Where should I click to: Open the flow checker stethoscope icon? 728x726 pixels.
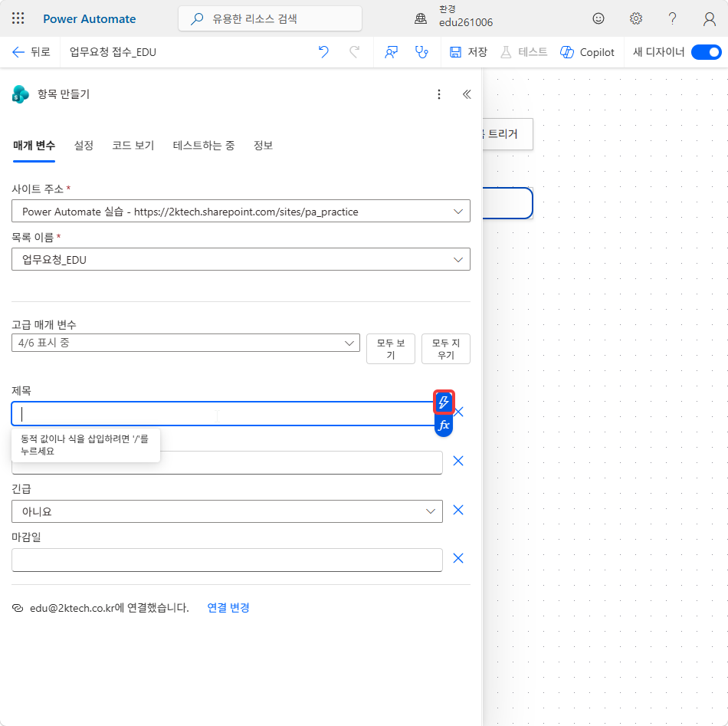(421, 52)
